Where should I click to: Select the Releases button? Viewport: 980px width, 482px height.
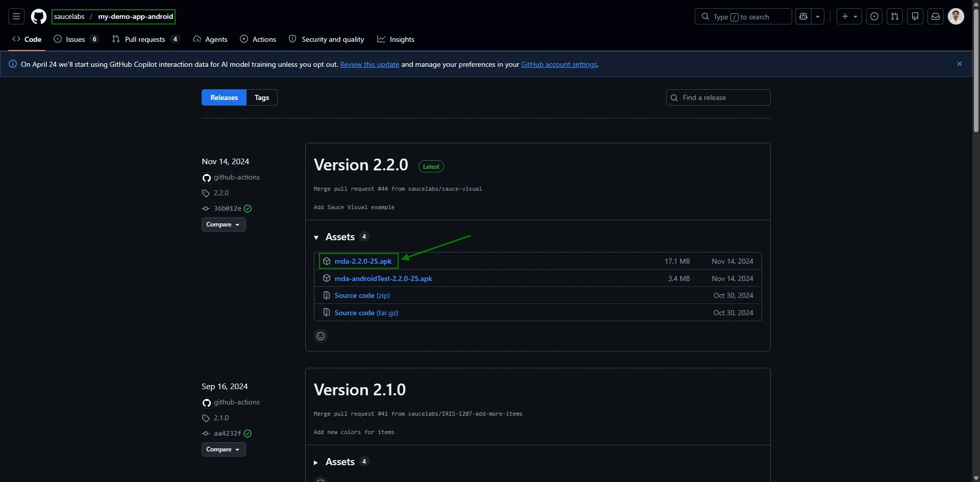[x=224, y=97]
